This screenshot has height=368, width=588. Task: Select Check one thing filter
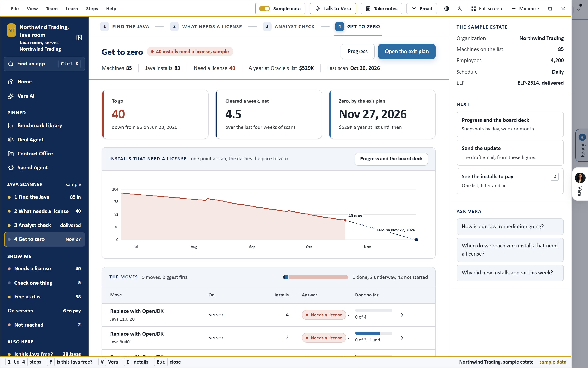pos(44,283)
